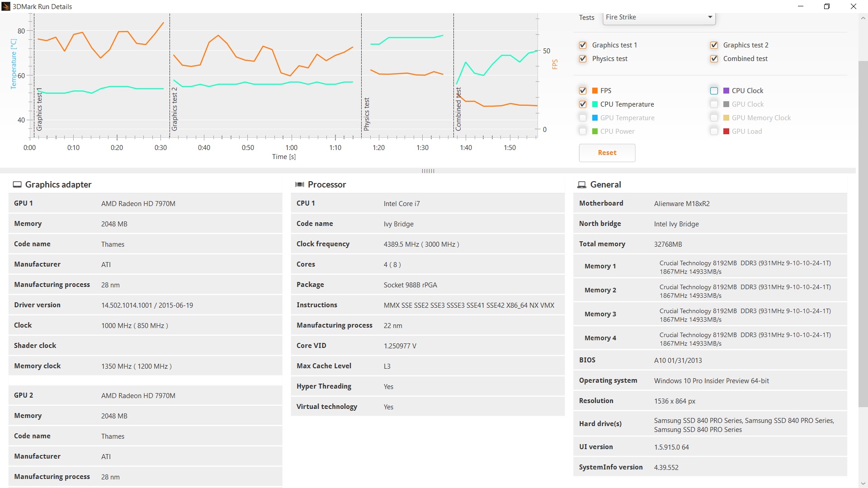Viewport: 868px width, 488px height.
Task: Click the Graphics test 2 chart marker
Action: click(x=175, y=109)
